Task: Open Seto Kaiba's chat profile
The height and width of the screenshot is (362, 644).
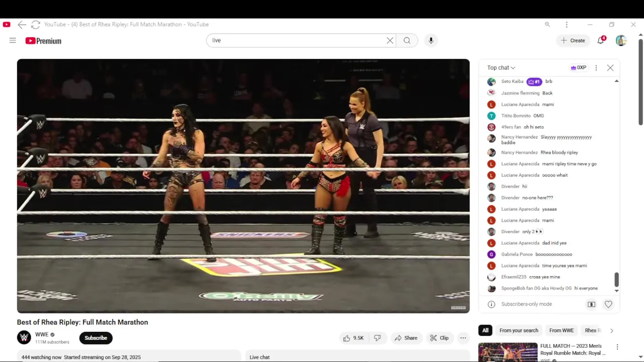Action: click(x=492, y=81)
